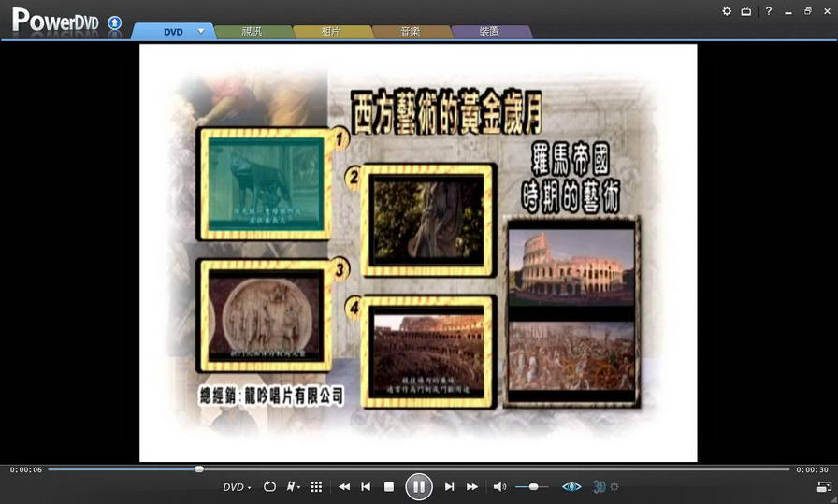Toggle 3D playback mode

pyautogui.click(x=600, y=487)
